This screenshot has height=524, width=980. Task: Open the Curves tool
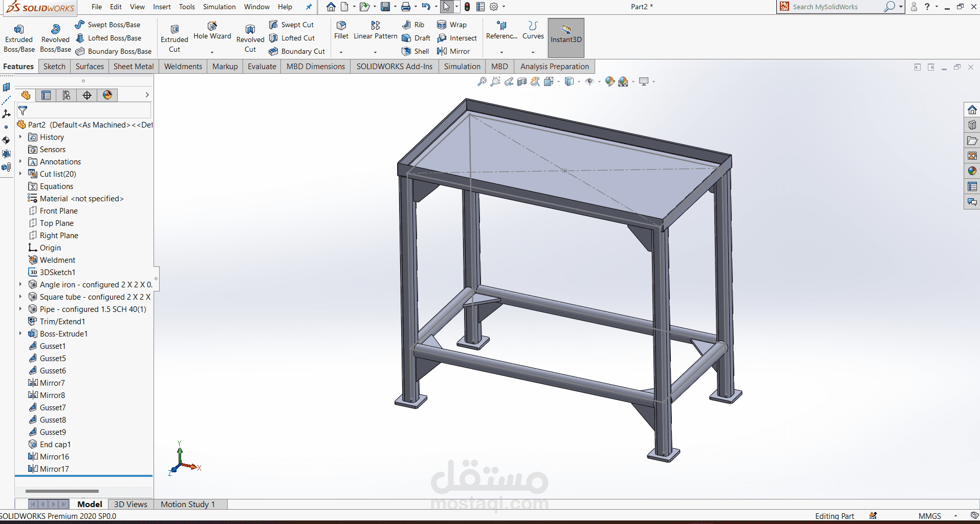[x=533, y=30]
